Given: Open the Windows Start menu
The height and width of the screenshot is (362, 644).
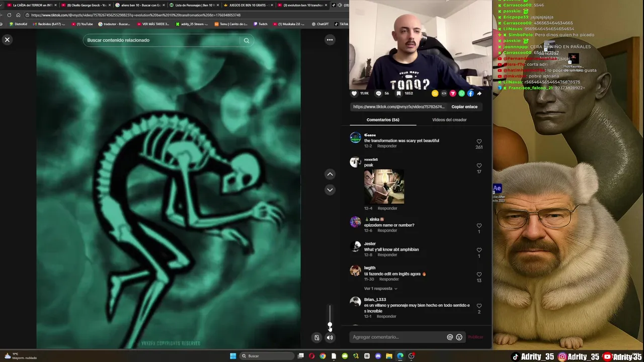Looking at the screenshot, I should tap(233, 356).
